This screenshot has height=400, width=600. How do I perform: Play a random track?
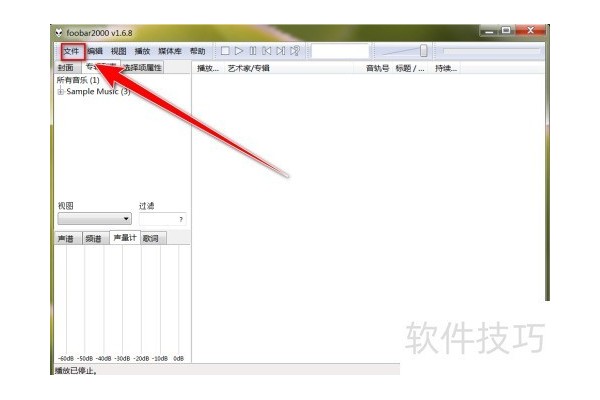tap(295, 51)
